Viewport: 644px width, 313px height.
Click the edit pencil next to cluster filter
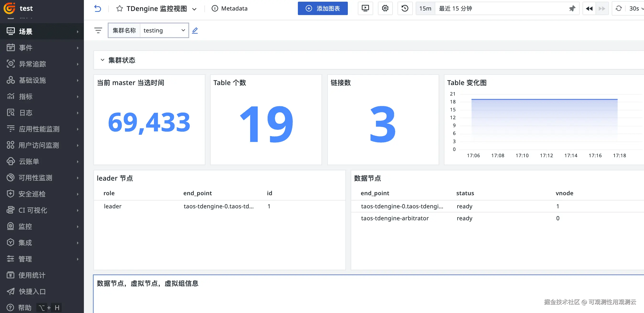195,31
